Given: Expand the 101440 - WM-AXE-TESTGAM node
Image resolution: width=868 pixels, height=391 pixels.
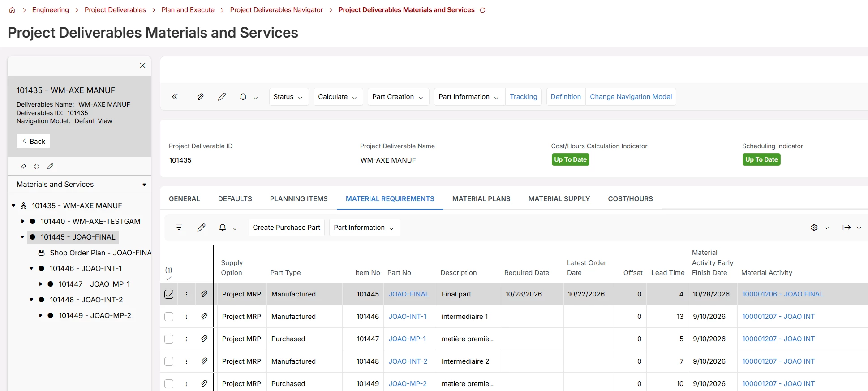Looking at the screenshot, I should (22, 221).
